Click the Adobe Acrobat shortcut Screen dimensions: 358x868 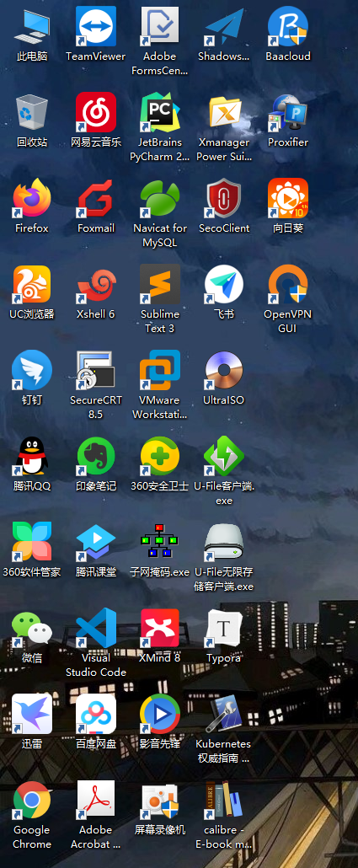pos(96,800)
